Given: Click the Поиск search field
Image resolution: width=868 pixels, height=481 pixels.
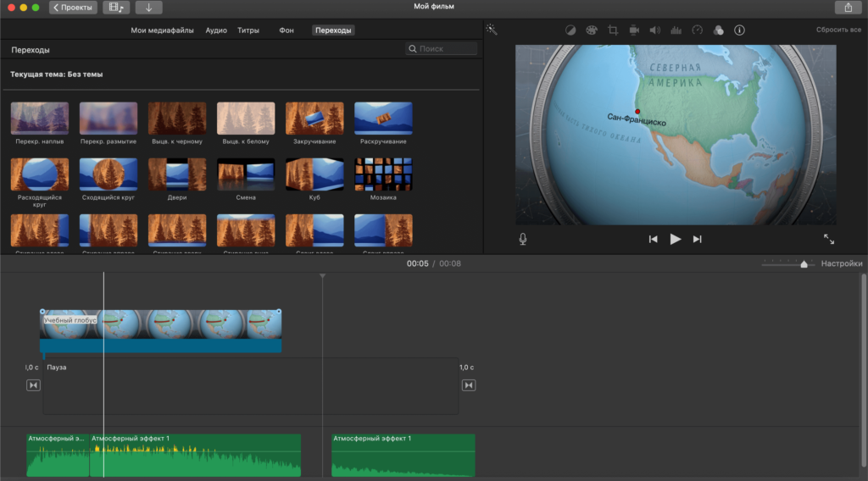Looking at the screenshot, I should click(x=441, y=50).
